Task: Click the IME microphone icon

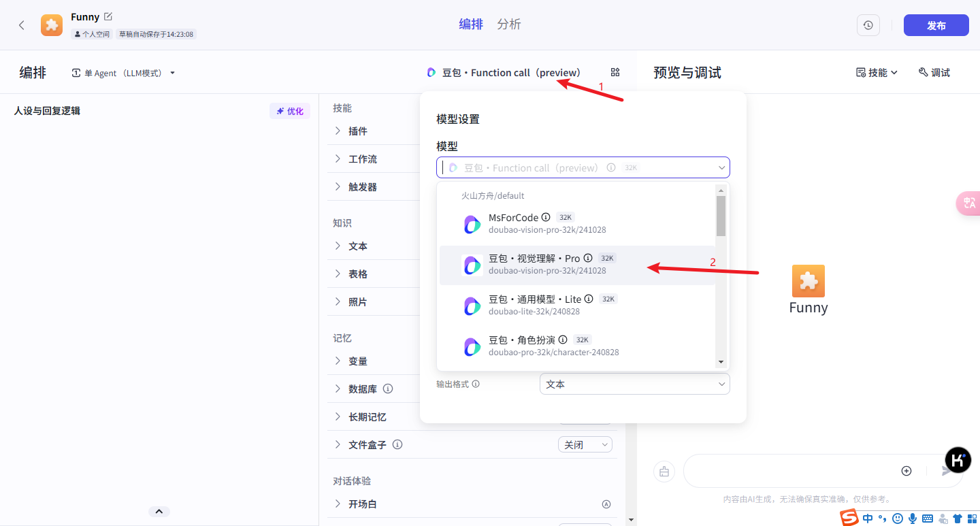Action: (913, 519)
